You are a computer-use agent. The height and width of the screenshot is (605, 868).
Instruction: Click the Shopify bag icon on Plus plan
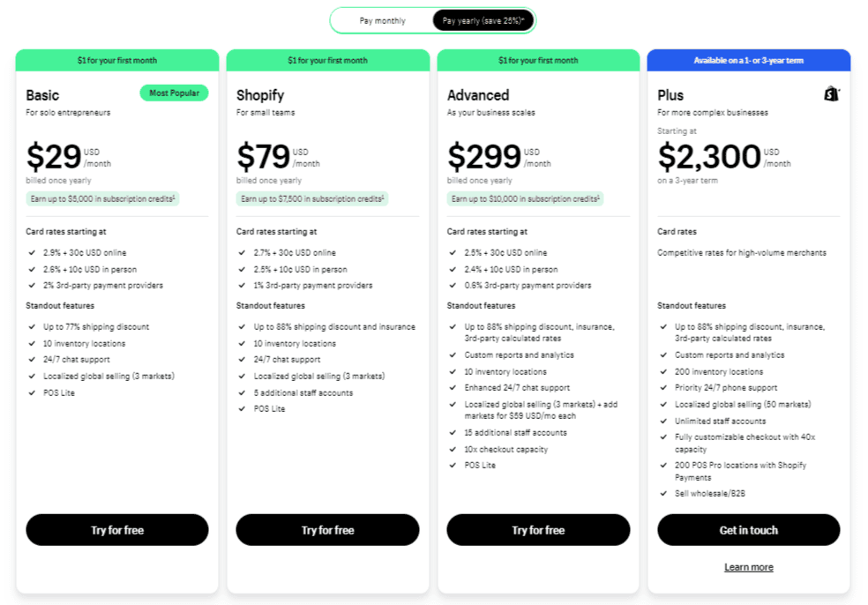pos(832,94)
